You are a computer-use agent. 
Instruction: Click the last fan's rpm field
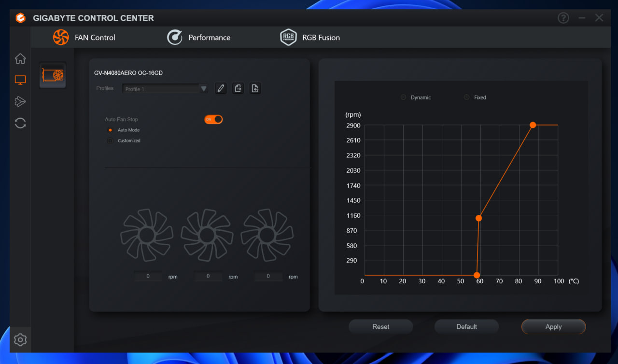268,277
